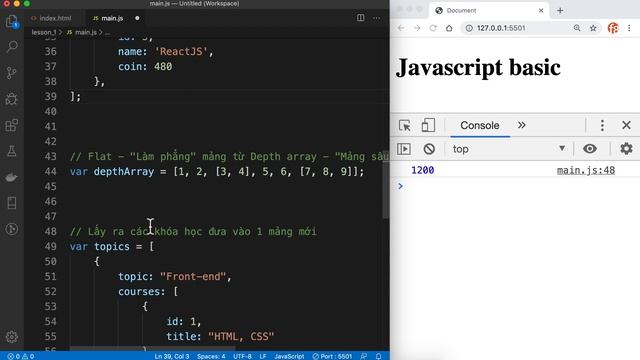Open the main.js:48 source link

click(586, 170)
